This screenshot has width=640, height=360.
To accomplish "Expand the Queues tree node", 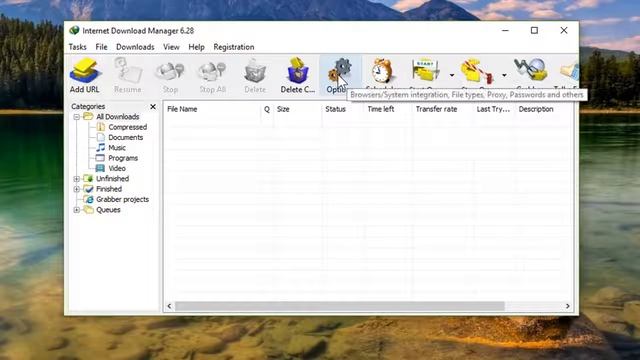I will 76,210.
